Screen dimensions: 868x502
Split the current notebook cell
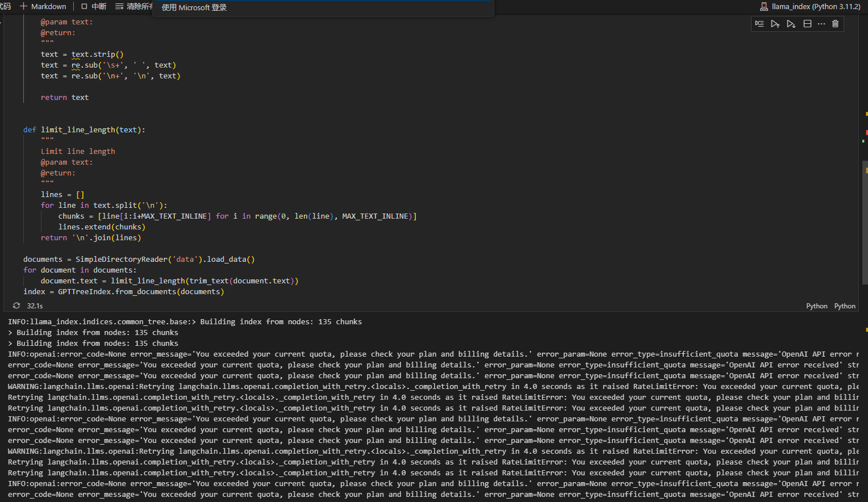[x=807, y=24]
